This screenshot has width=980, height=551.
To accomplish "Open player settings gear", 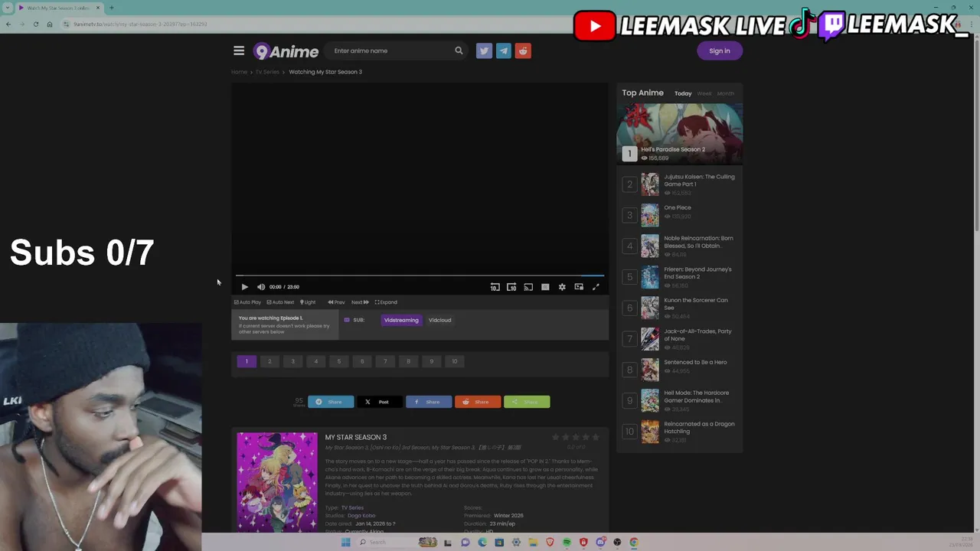I will (x=562, y=287).
